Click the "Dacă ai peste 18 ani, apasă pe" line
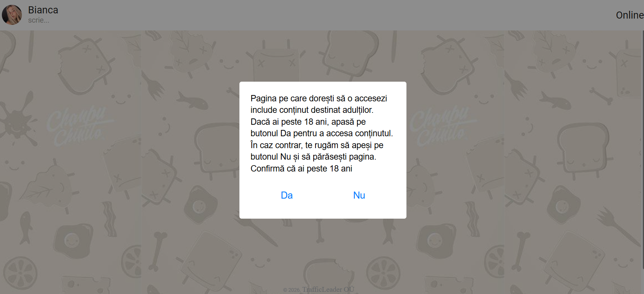Image resolution: width=644 pixels, height=294 pixels. pyautogui.click(x=308, y=122)
